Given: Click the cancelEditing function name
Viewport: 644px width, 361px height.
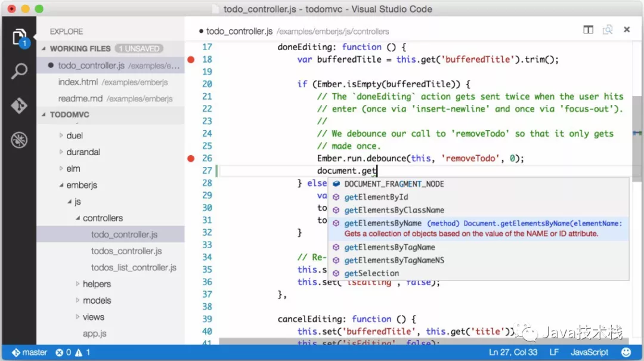Looking at the screenshot, I should [x=308, y=319].
